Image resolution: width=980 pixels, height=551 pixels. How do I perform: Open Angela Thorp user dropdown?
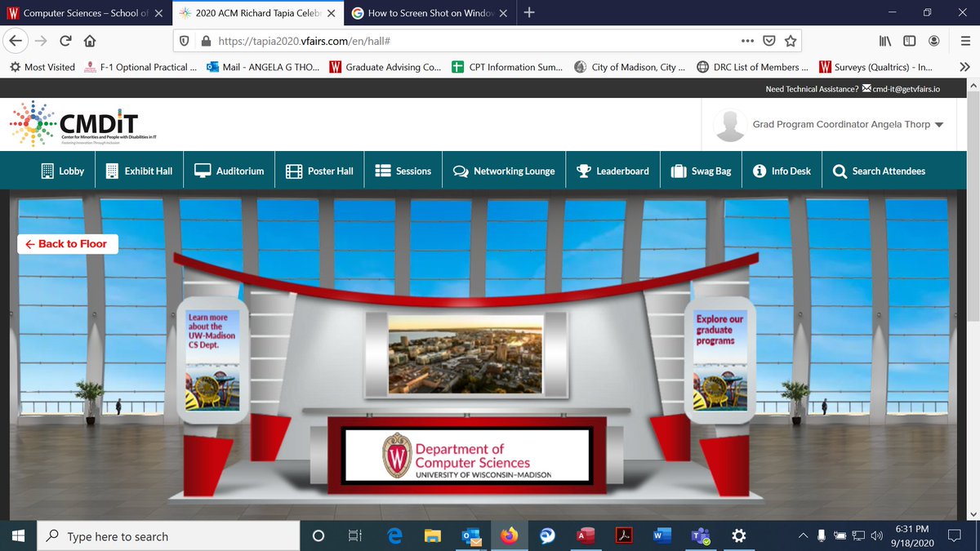pos(829,125)
